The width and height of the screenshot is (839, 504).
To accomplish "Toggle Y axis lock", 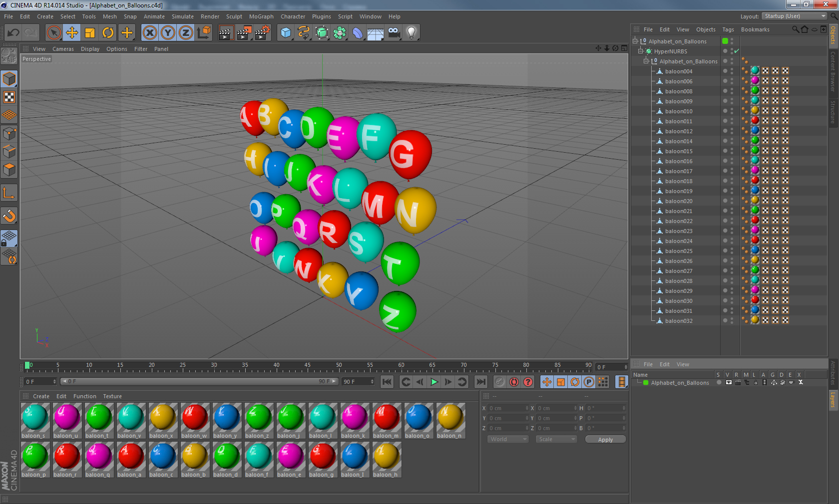I will [168, 33].
